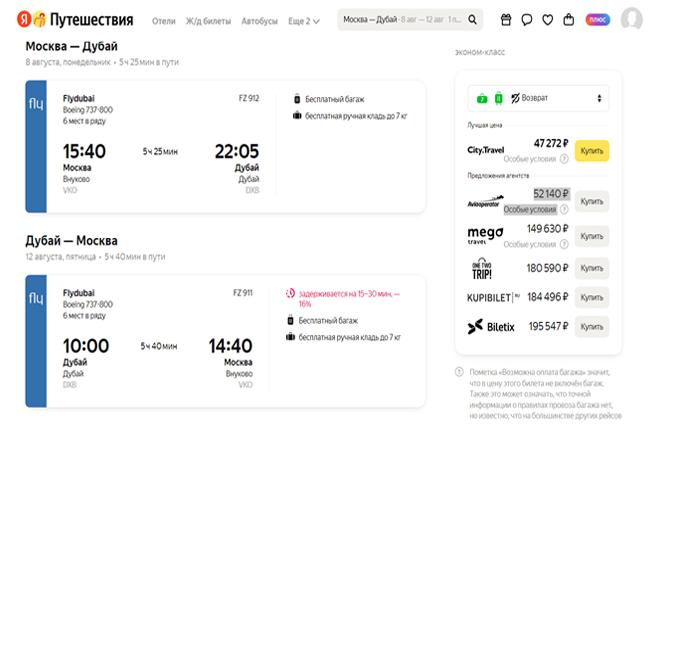Image resolution: width=687 pixels, height=670 pixels.
Task: Click the One Two Trip logo
Action: tap(482, 268)
